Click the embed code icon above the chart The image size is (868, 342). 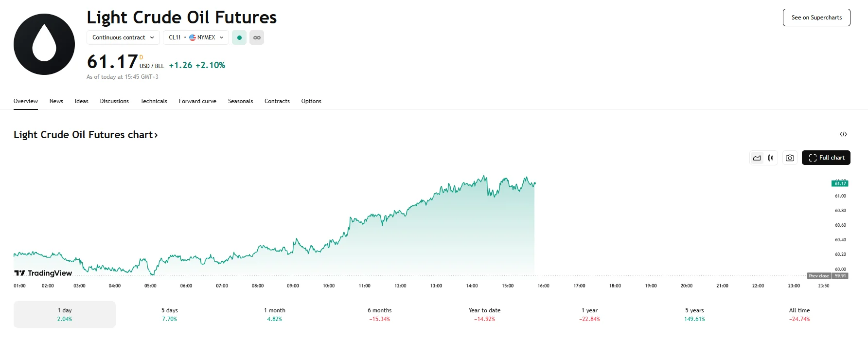pos(843,134)
